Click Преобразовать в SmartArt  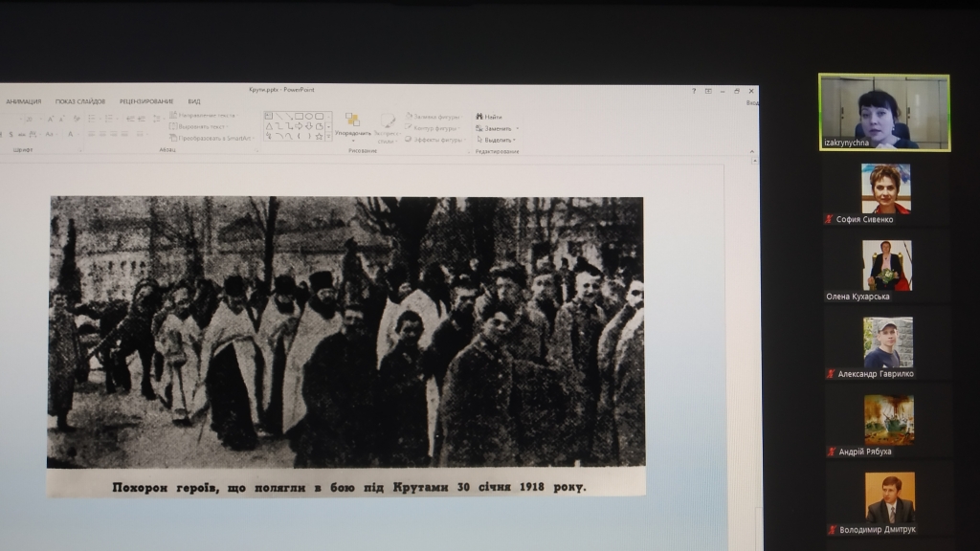tap(212, 138)
